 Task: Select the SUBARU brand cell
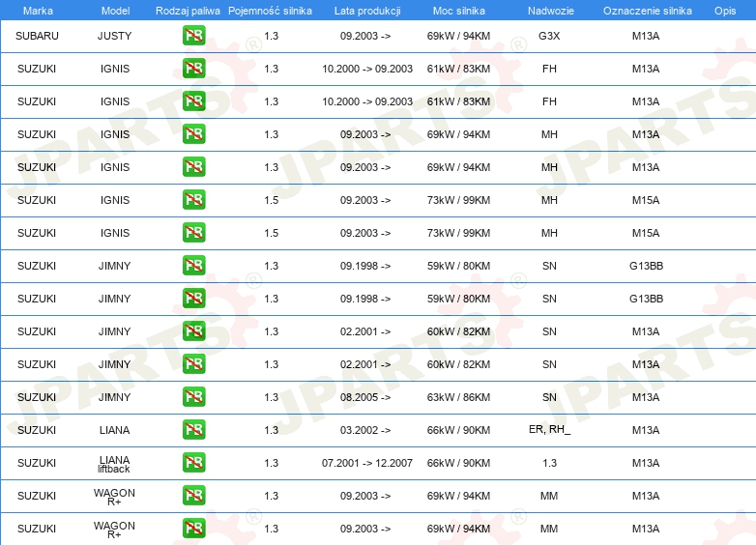(37, 36)
